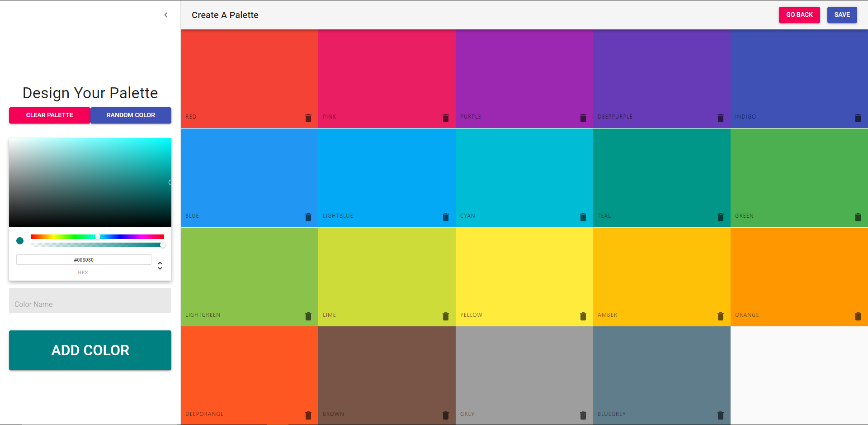Remove the INDIGO color using its trash icon
Image resolution: width=868 pixels, height=425 pixels.
859,118
